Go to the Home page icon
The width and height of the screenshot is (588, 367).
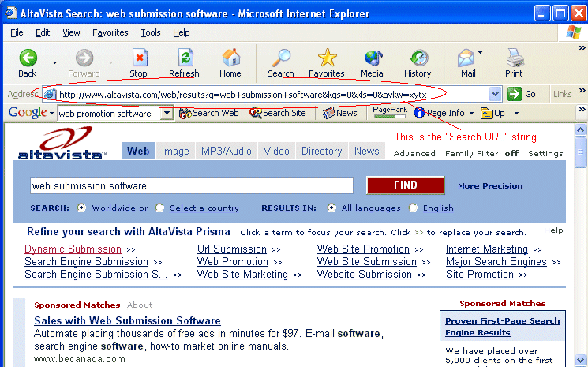point(230,58)
